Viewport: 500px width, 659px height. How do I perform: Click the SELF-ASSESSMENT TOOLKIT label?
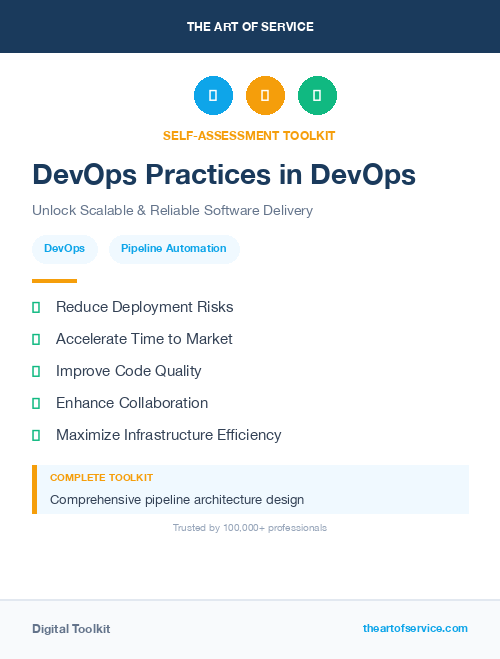(249, 136)
